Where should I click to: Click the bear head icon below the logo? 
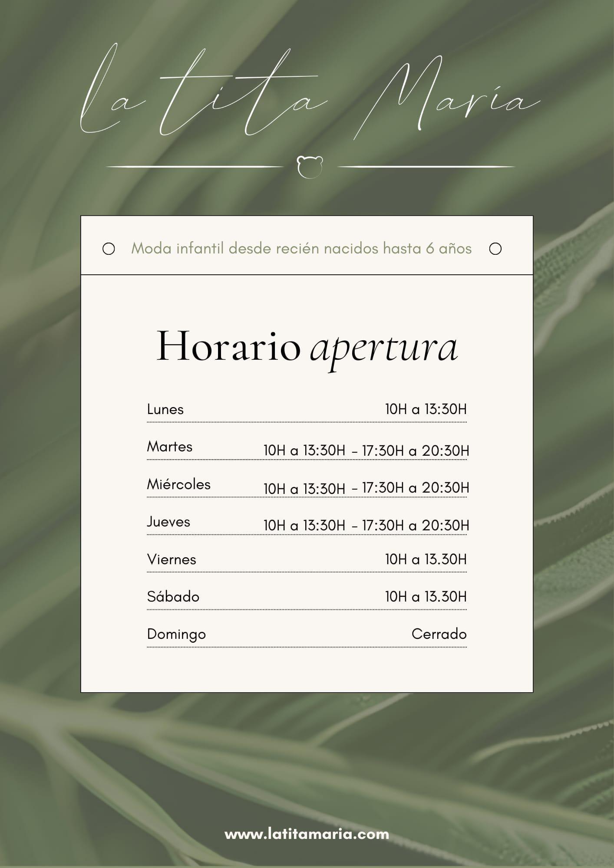pos(310,167)
